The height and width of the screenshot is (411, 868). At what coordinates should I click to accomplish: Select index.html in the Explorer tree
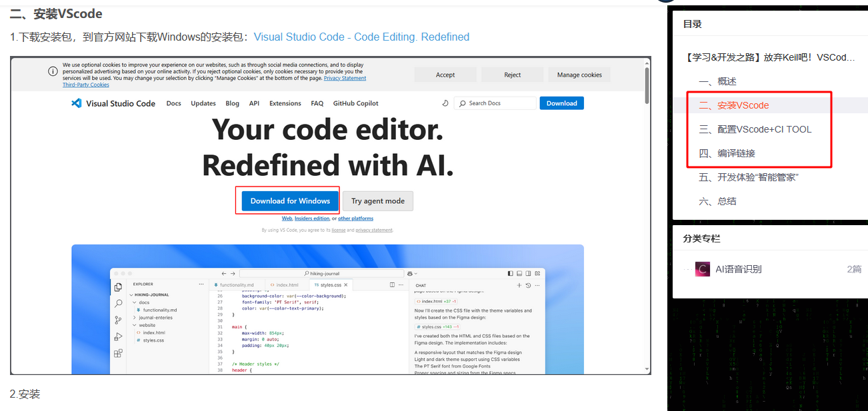[151, 332]
